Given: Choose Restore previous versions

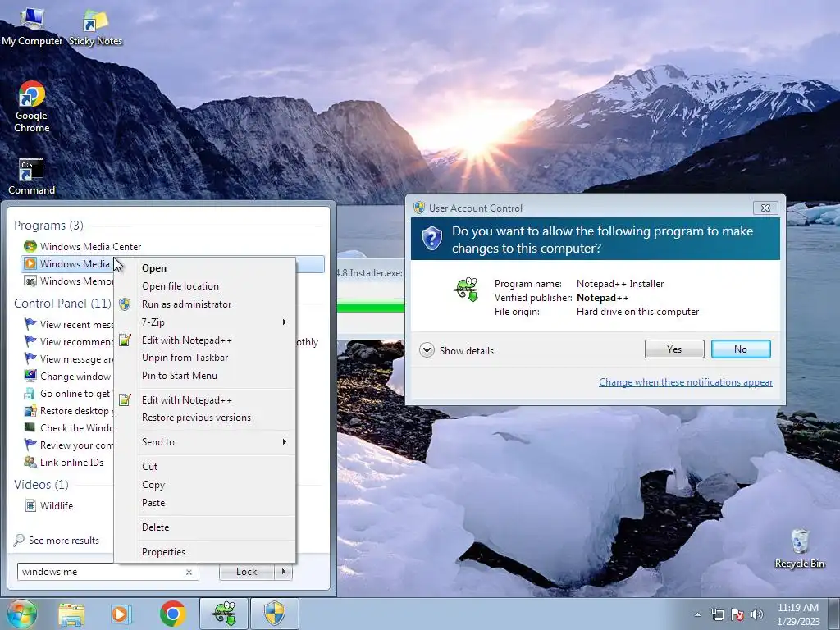Looking at the screenshot, I should click(204, 418).
